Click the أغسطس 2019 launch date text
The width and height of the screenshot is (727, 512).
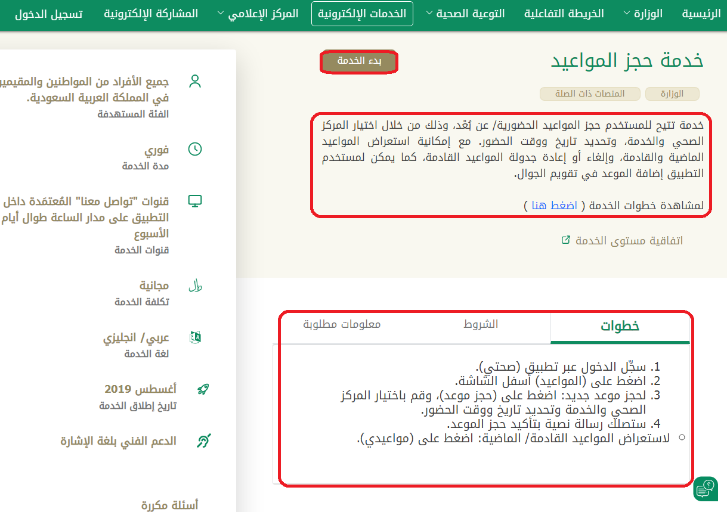(140, 389)
